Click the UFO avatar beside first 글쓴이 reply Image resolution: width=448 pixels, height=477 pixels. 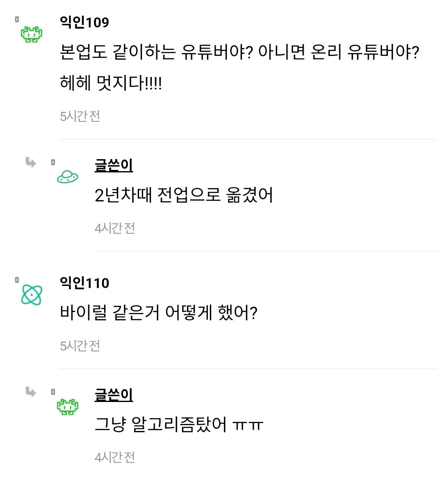(67, 177)
